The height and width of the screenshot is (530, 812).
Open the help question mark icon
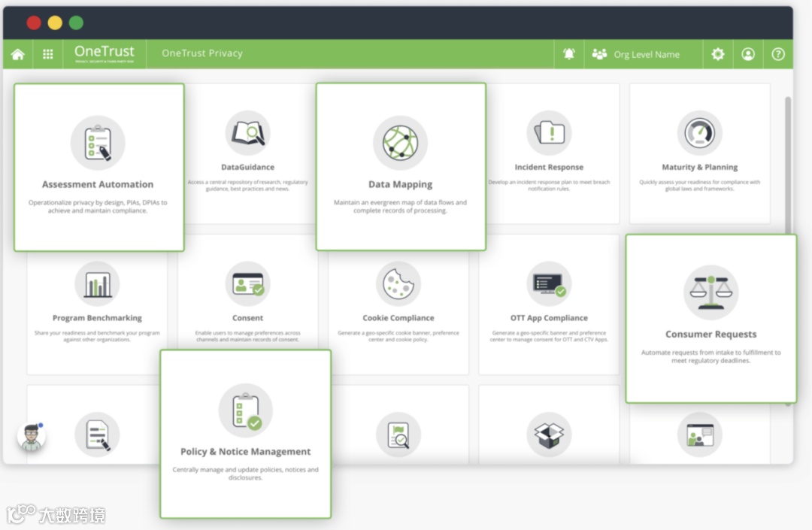pyautogui.click(x=778, y=54)
